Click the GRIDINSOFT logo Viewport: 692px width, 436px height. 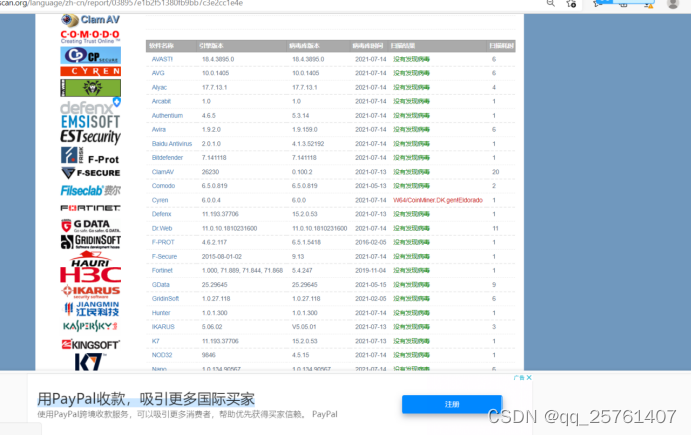[90, 241]
